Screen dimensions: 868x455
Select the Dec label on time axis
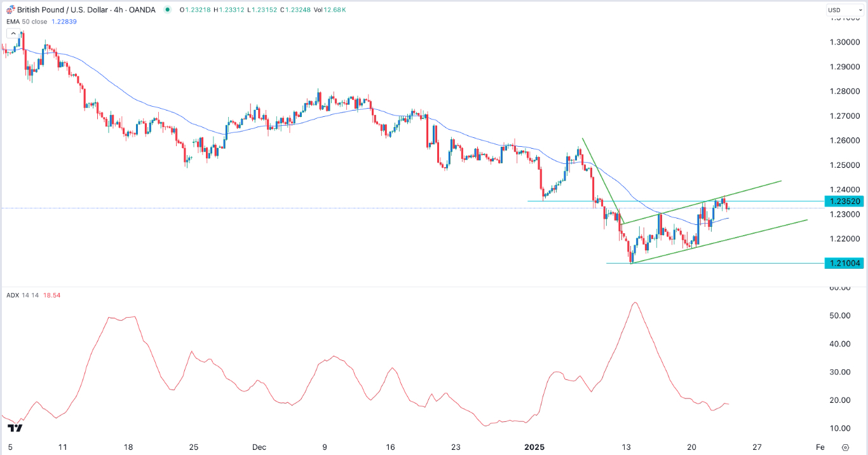coord(258,447)
